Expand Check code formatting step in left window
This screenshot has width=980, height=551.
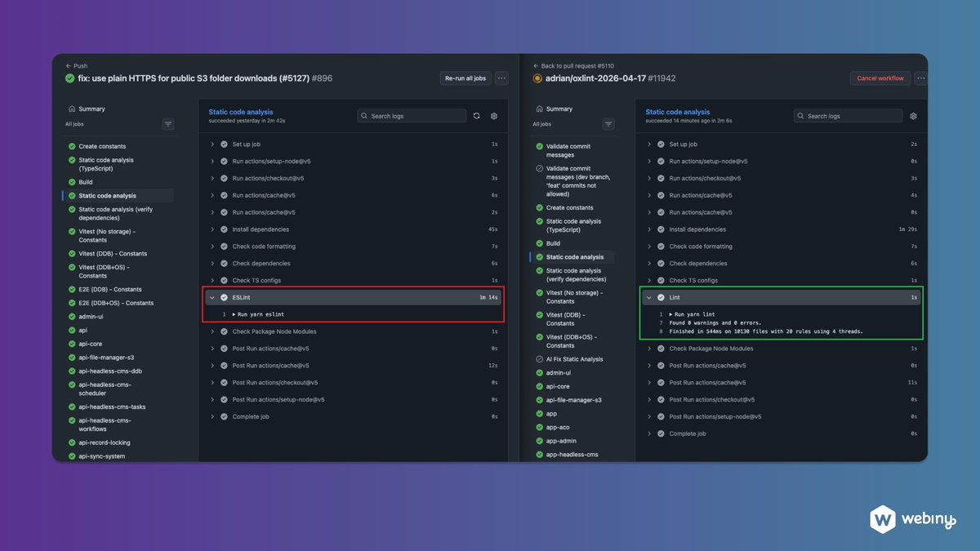354,247
